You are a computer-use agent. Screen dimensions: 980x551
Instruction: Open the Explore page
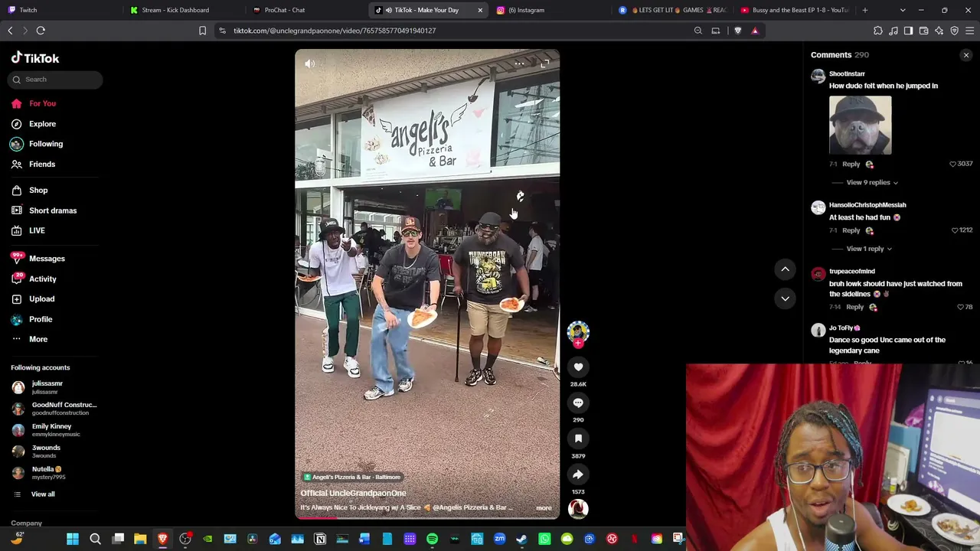(x=42, y=124)
